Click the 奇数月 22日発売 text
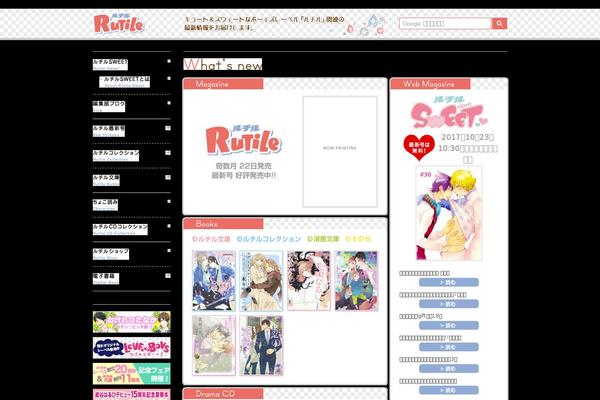Viewport: 600px width, 400px height. [243, 166]
